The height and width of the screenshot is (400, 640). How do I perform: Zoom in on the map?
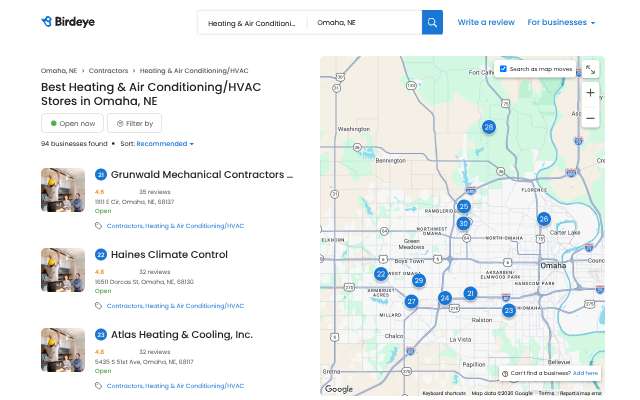(590, 93)
